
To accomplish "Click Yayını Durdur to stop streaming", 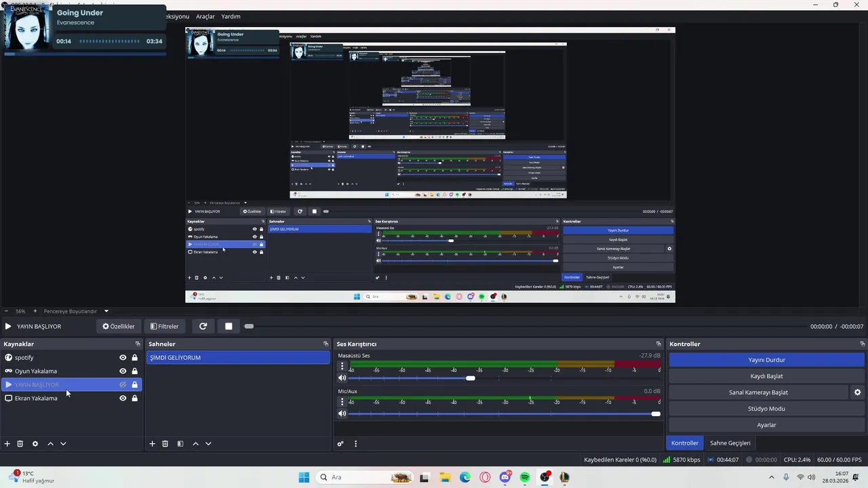I will coord(767,360).
